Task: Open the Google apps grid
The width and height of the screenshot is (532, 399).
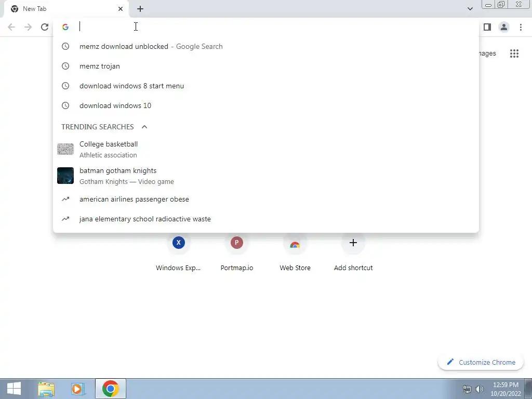Action: pyautogui.click(x=514, y=54)
